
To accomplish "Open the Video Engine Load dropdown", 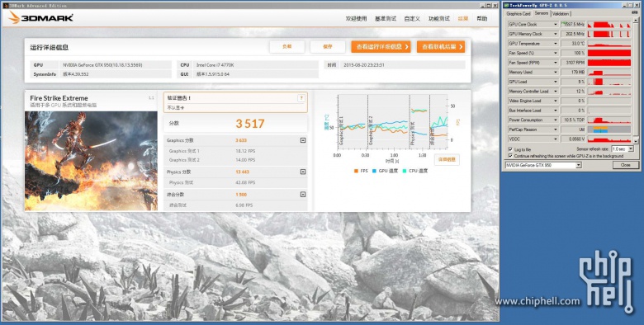I will (556, 101).
